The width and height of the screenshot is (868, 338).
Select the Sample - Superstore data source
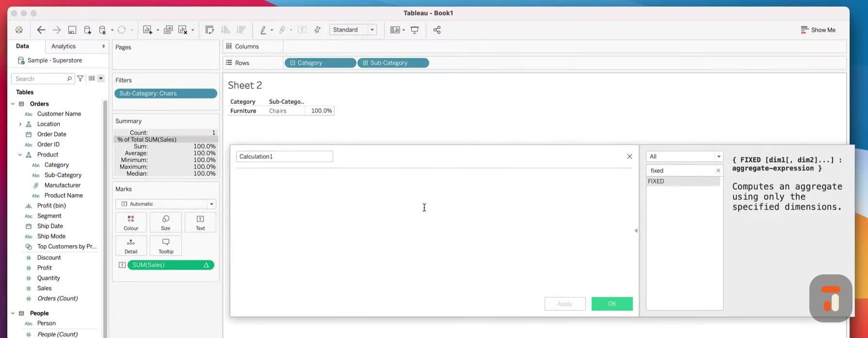(55, 61)
